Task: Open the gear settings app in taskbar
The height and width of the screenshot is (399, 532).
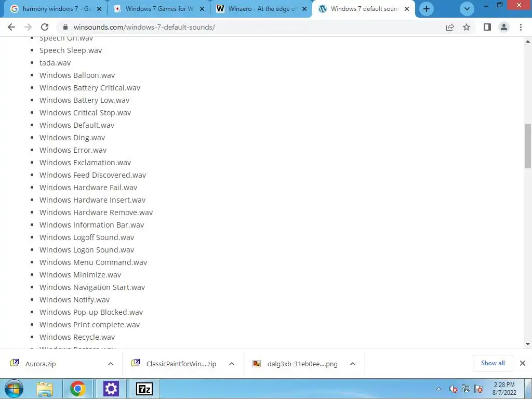Action: 111,389
